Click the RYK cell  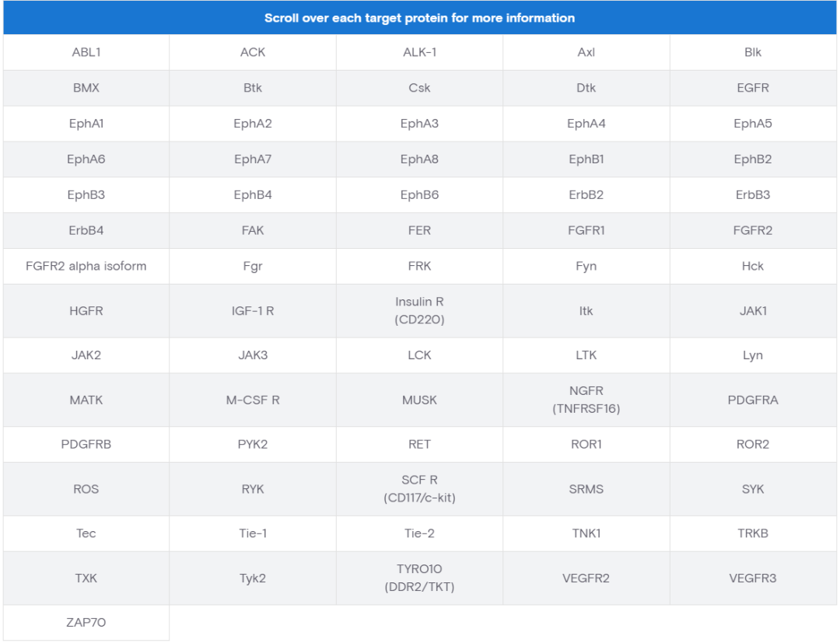point(253,489)
